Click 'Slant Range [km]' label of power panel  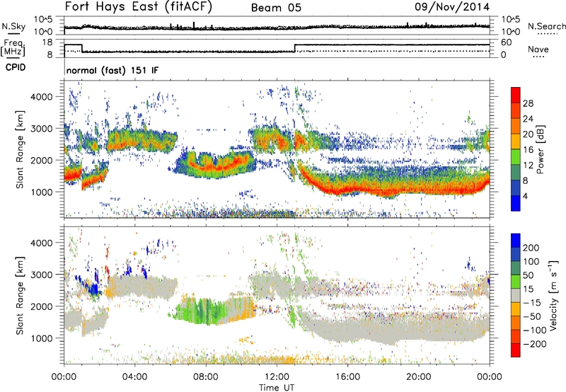[20, 149]
